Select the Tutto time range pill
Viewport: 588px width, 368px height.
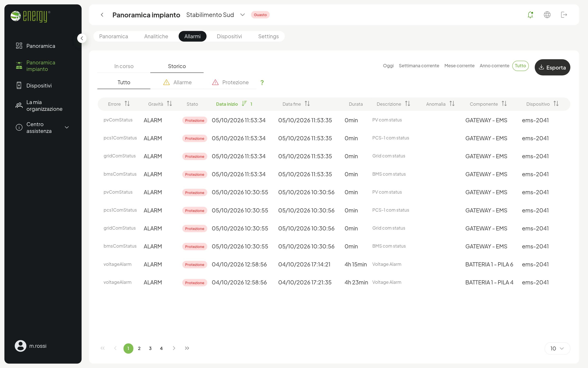click(x=520, y=66)
